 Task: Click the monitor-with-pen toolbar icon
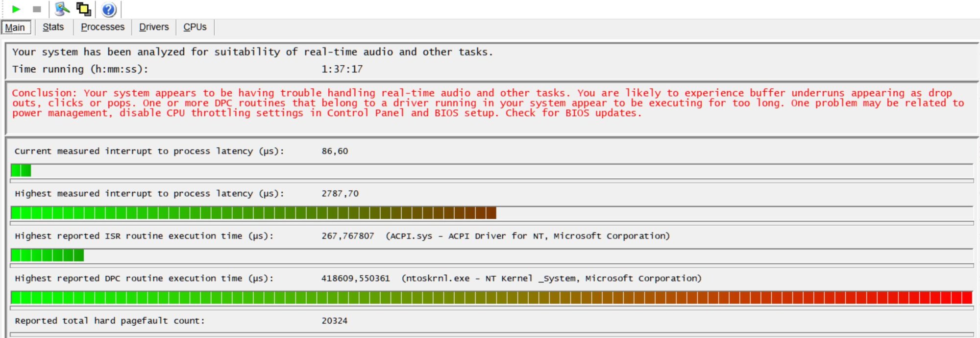[62, 9]
